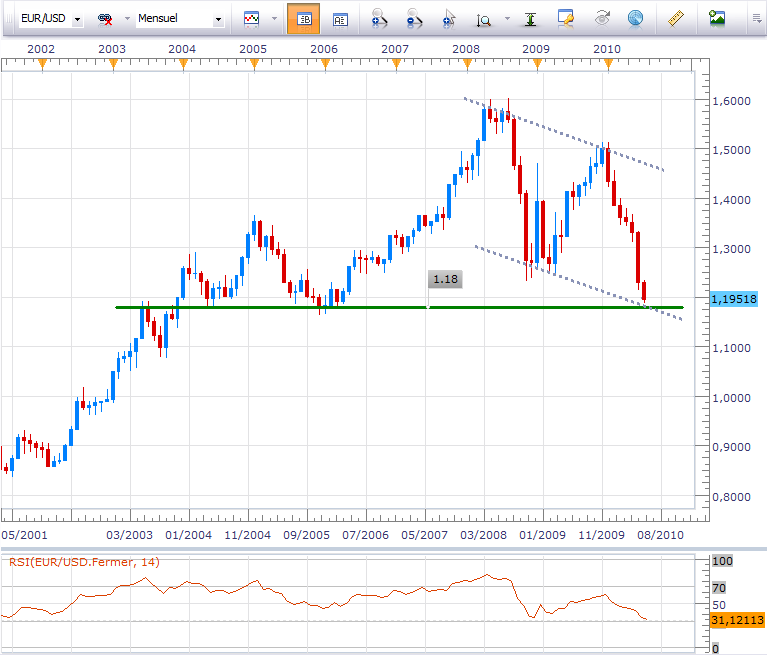The height and width of the screenshot is (655, 767).
Task: Open the EUR/USD symbol dropdown
Action: (77, 19)
